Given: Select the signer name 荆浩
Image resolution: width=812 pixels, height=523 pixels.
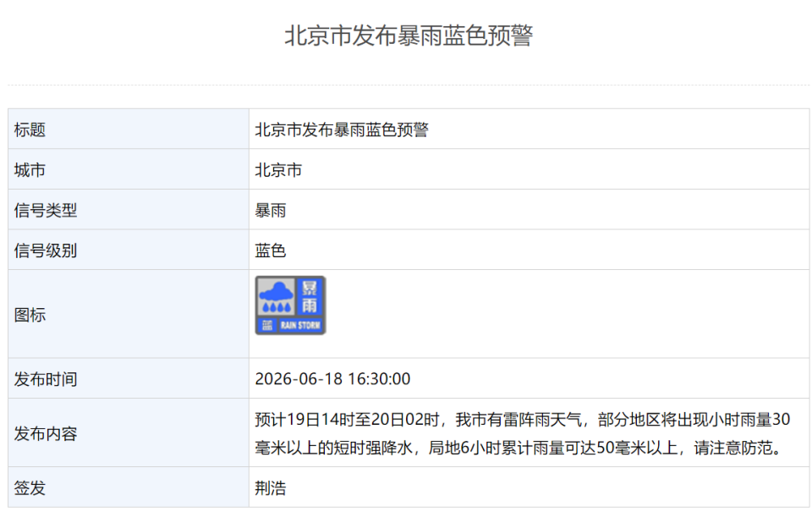Looking at the screenshot, I should tap(271, 487).
